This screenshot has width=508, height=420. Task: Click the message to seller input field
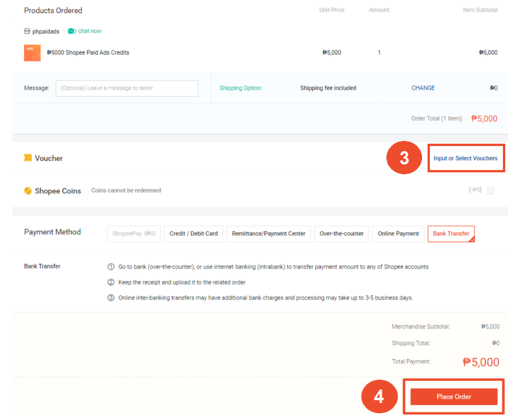tap(127, 88)
